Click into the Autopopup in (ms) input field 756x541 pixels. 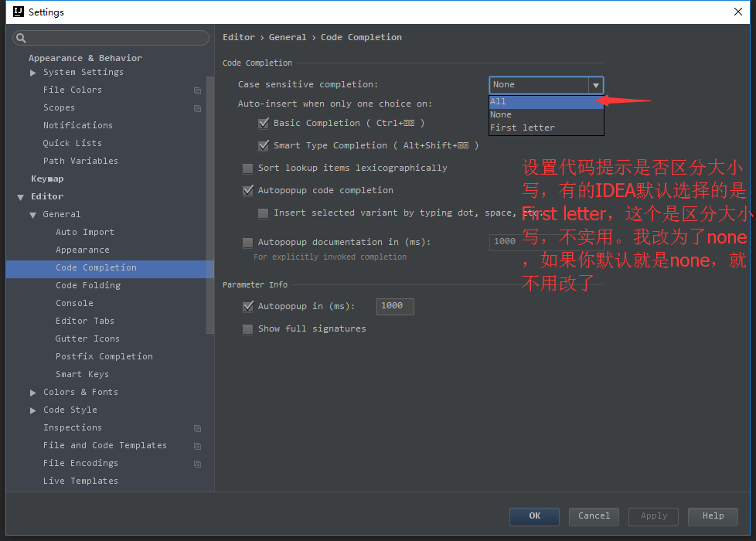(x=394, y=306)
